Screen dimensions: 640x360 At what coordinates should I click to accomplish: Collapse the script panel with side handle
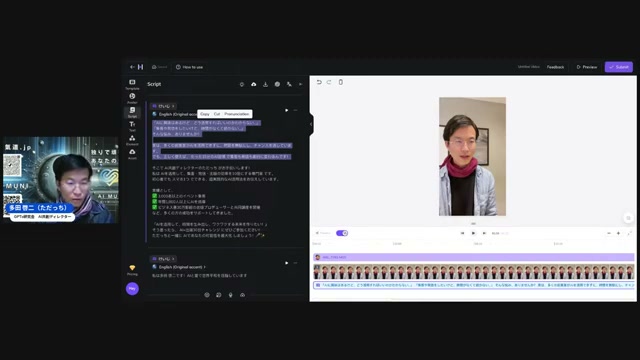pos(311,124)
